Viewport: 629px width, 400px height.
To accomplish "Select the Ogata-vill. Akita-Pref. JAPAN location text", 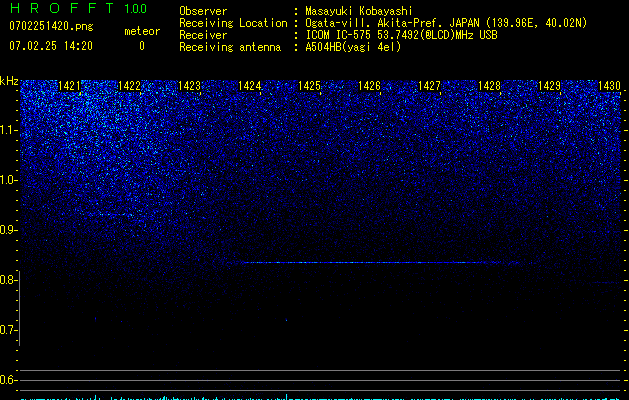I will pyautogui.click(x=446, y=23).
